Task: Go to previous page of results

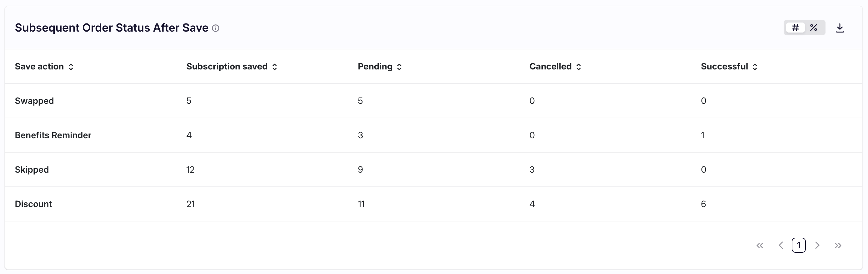Action: pyautogui.click(x=781, y=245)
